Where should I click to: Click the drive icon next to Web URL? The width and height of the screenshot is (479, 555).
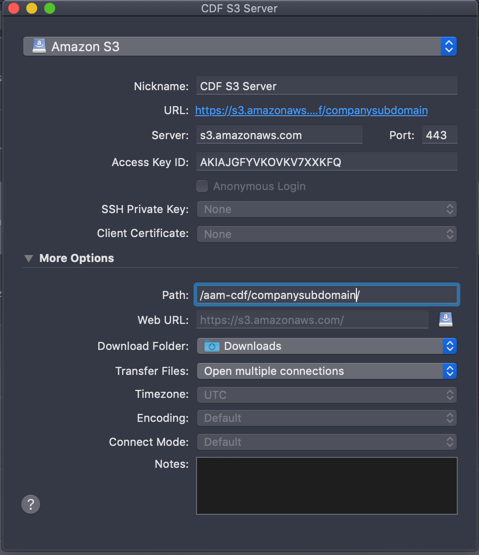pos(446,320)
